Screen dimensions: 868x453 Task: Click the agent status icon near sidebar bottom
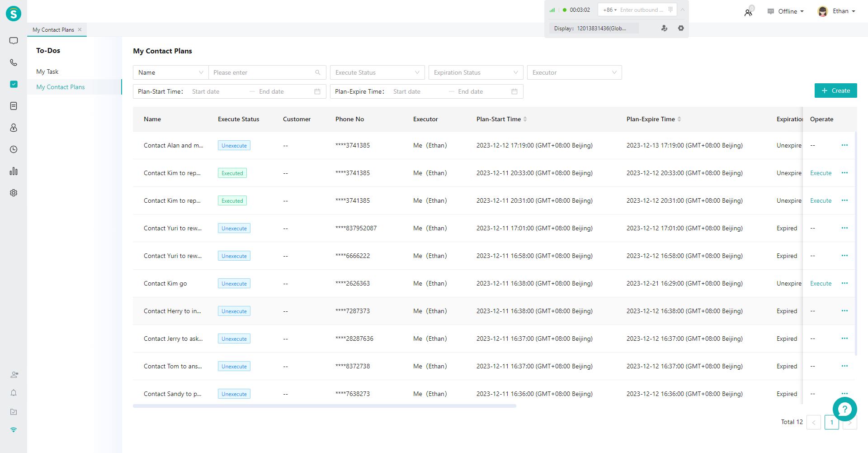click(x=14, y=375)
